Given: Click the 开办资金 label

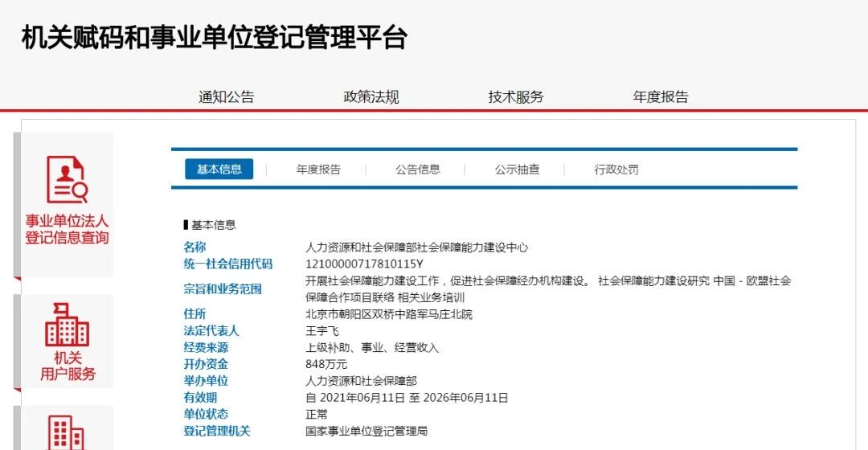Looking at the screenshot, I should (x=206, y=364).
